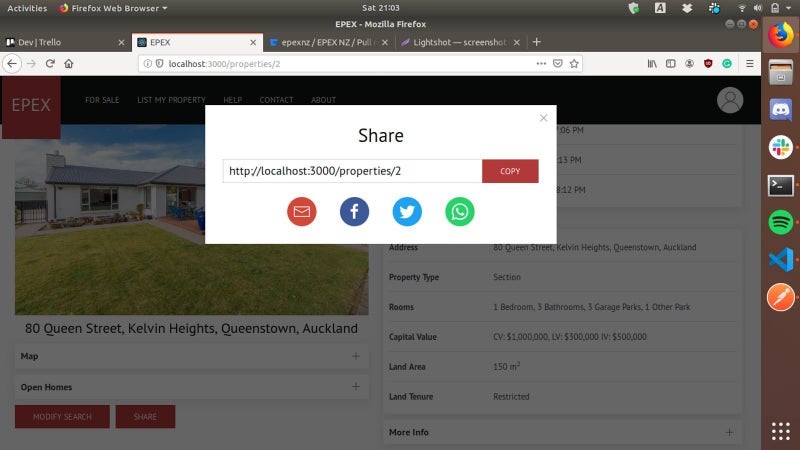Go back in Firefox
The height and width of the screenshot is (450, 800).
coord(12,64)
